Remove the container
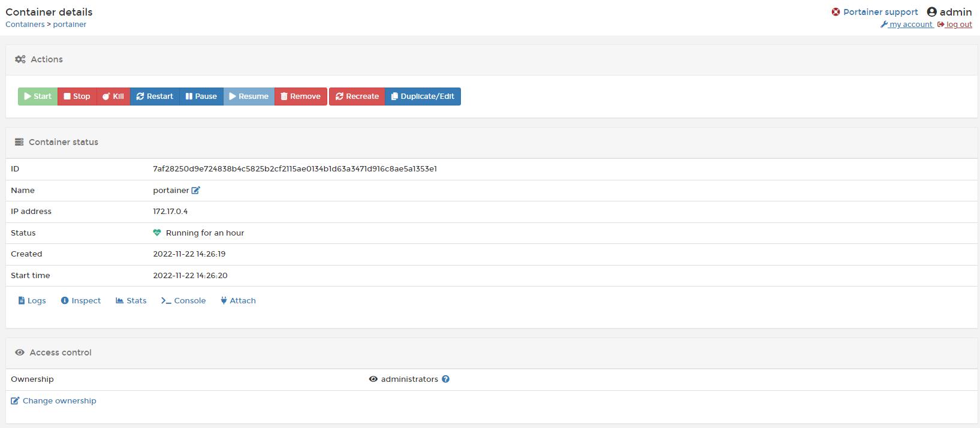980x428 pixels. (301, 97)
